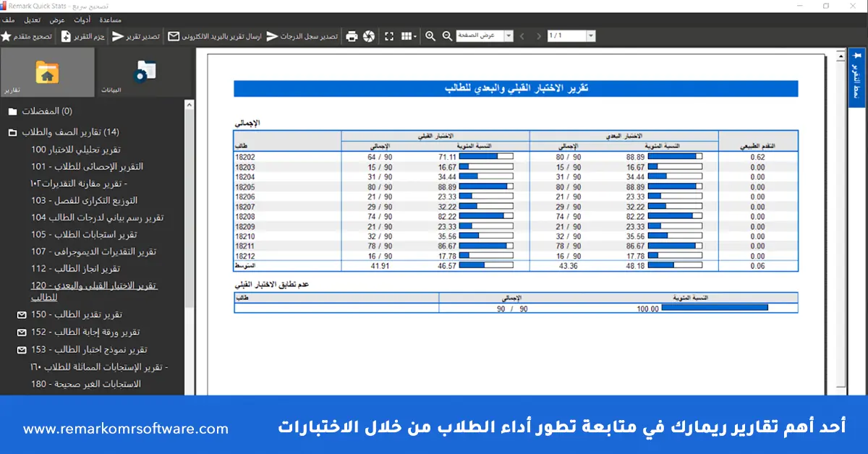Click the capture/snapshot aperture icon

coord(368,35)
